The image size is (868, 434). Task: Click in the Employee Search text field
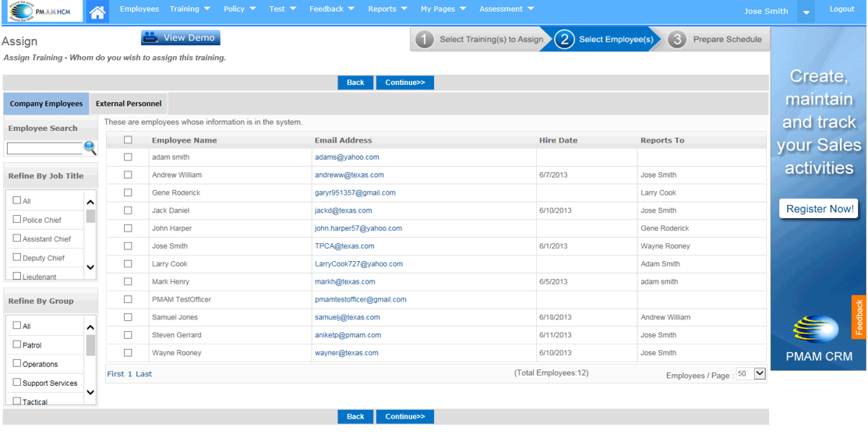click(x=44, y=148)
